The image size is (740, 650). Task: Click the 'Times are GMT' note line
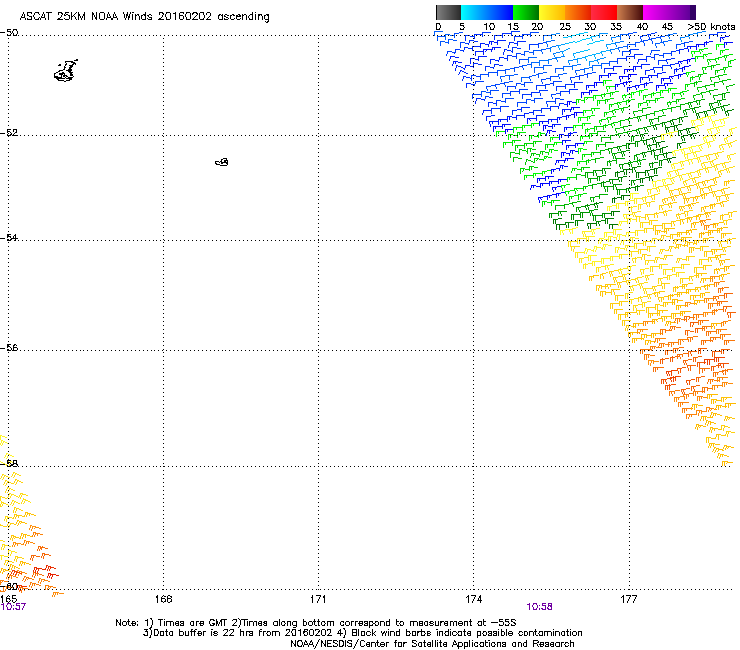pos(316,623)
